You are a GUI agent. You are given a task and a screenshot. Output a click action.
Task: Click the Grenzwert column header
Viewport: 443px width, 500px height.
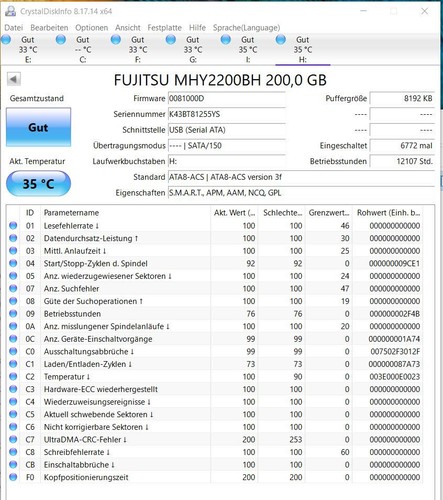click(329, 213)
